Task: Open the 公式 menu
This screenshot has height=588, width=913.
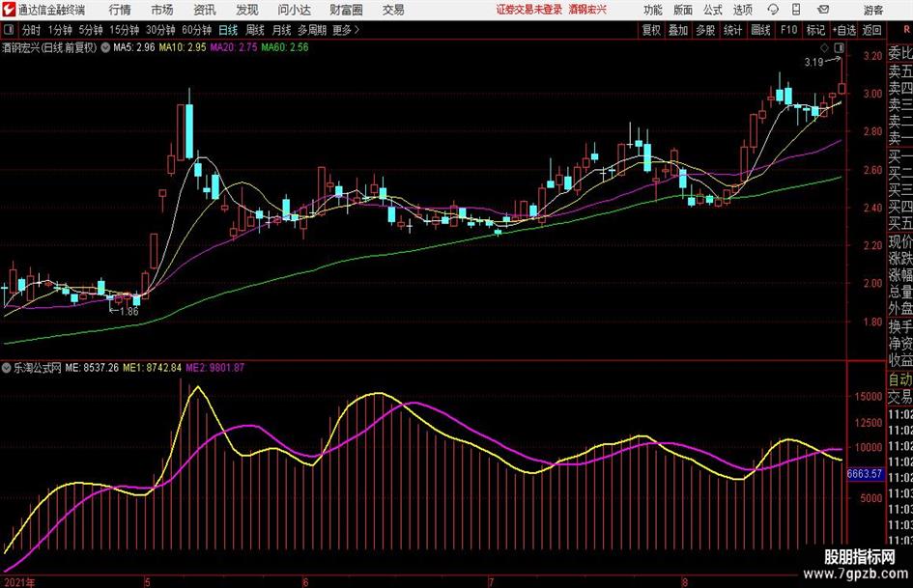Action: [712, 10]
